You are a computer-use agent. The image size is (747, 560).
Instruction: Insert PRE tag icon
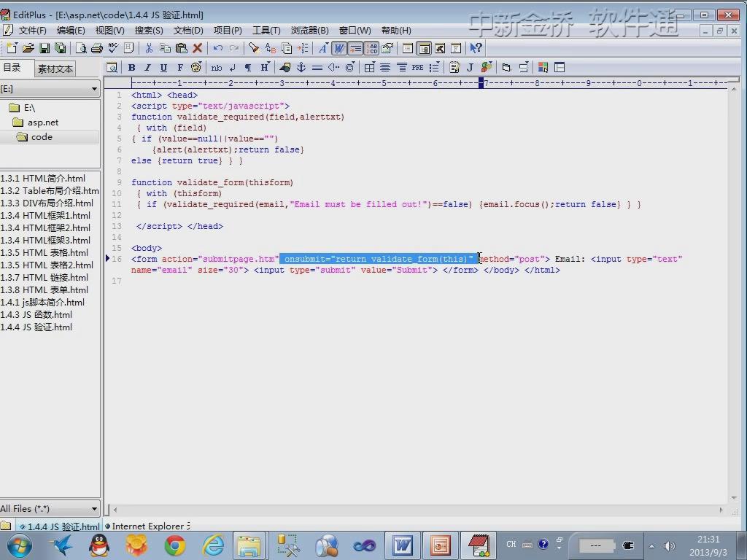tap(417, 68)
